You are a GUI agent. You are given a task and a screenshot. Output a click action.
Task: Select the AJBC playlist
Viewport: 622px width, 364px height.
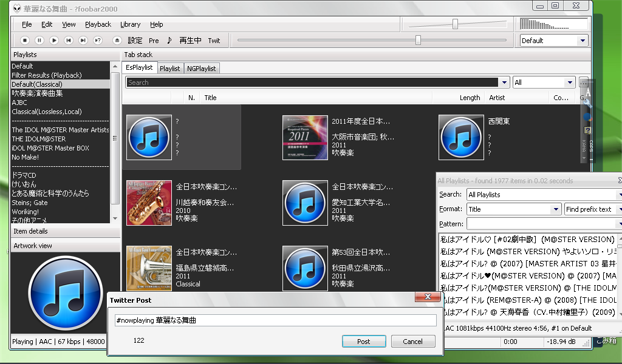60,103
